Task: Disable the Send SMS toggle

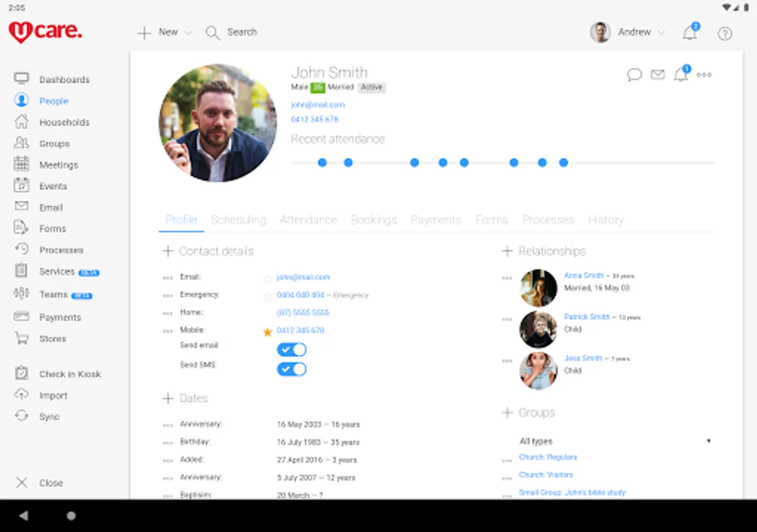Action: coord(292,369)
